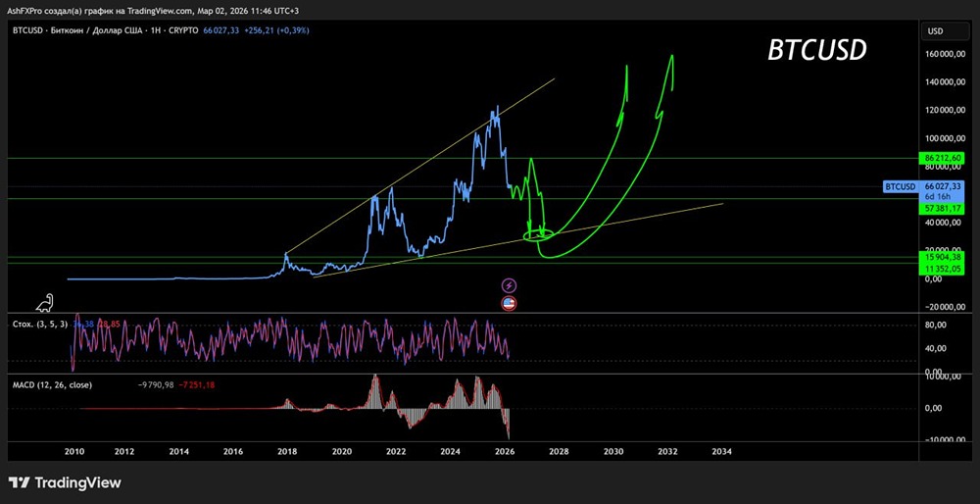
Task: Click the blue BTCUSD price axis tag
Action: [900, 186]
